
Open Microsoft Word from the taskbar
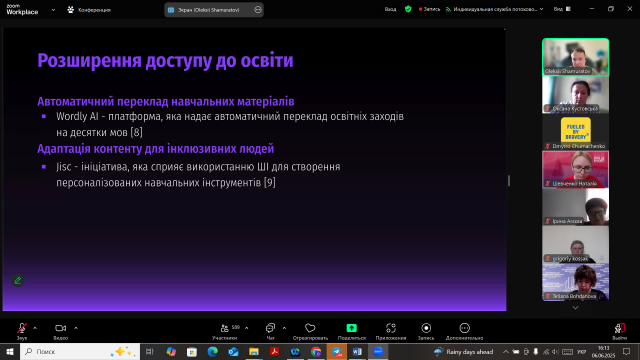357,351
